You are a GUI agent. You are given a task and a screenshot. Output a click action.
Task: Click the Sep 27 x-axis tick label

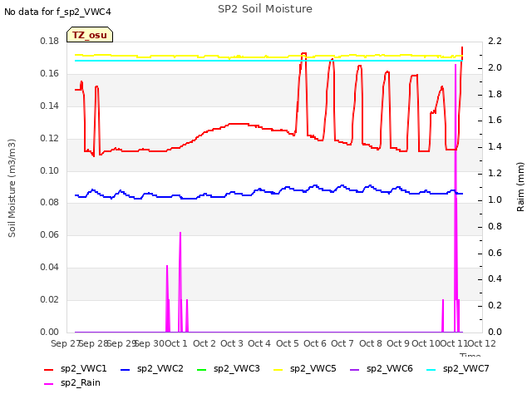(x=65, y=343)
